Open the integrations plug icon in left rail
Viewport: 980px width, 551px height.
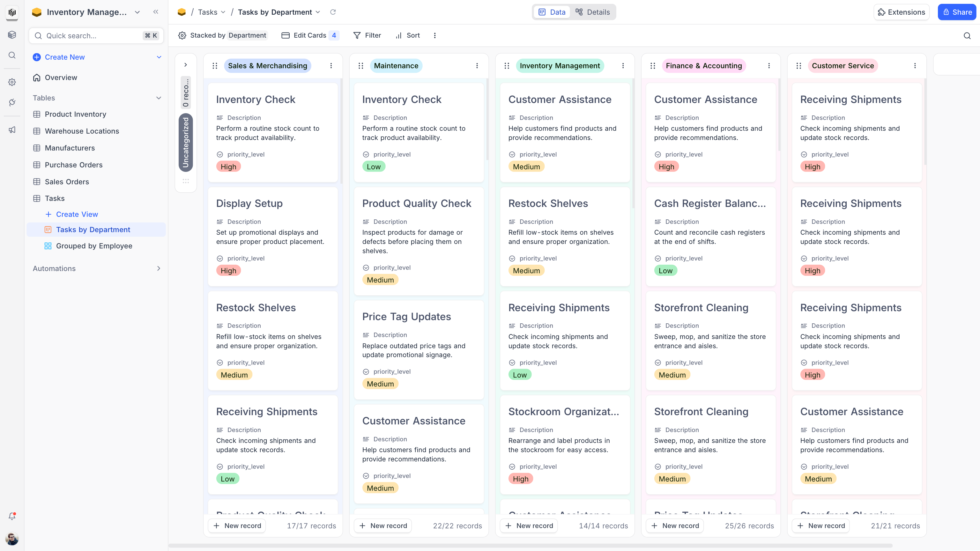(x=12, y=102)
